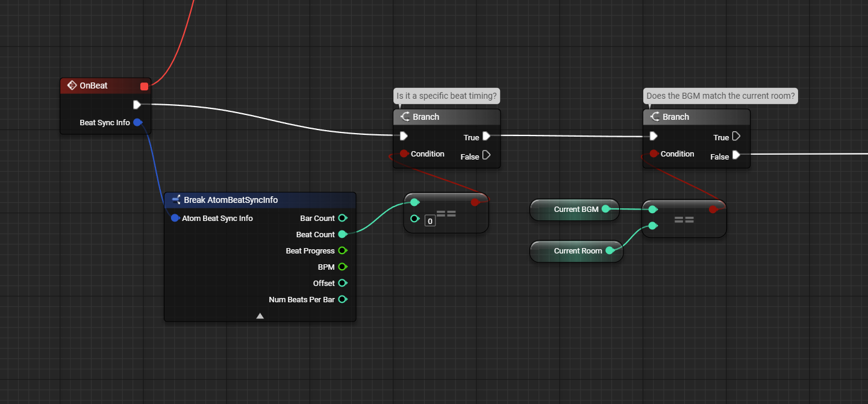Click the Num Beats Per Bar pin
This screenshot has height=404, width=868.
(x=342, y=299)
